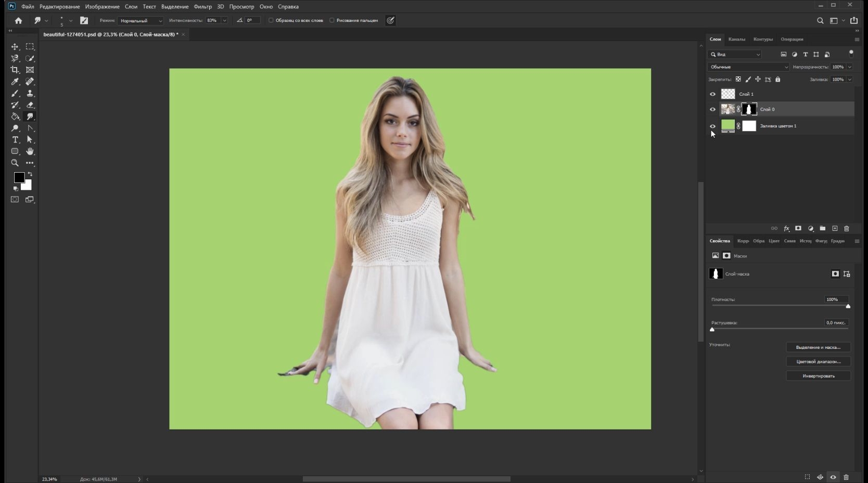The width and height of the screenshot is (868, 483).
Task: Create a new layer with plus icon
Action: pyautogui.click(x=835, y=229)
